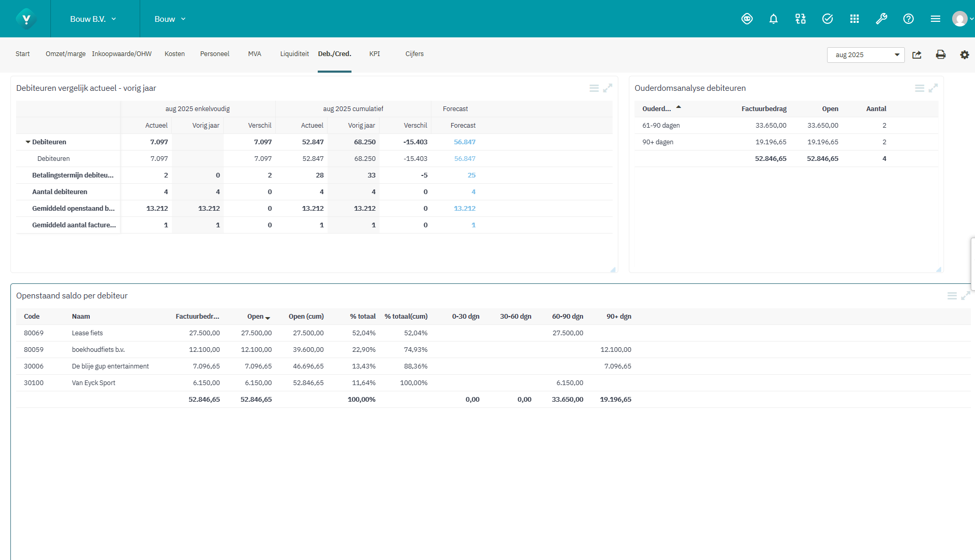Open the Bouw B.V. company selector
Screen dimensions: 975x560
click(93, 19)
